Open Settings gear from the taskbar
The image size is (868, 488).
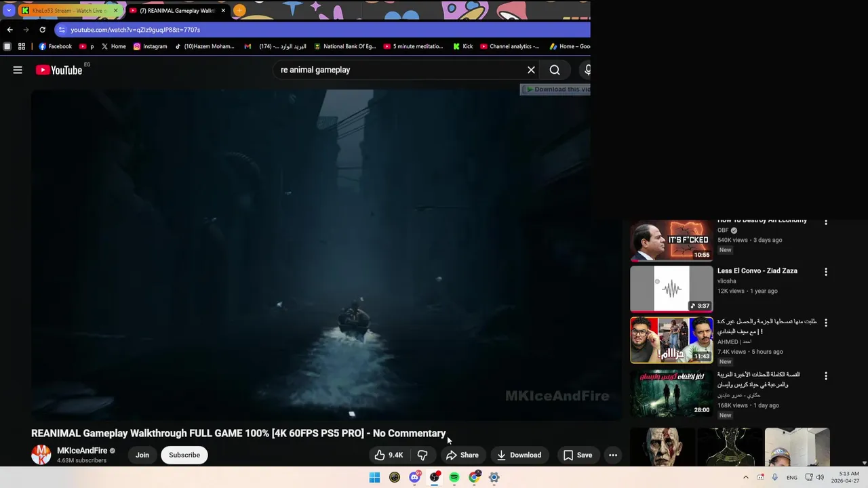pyautogui.click(x=494, y=477)
